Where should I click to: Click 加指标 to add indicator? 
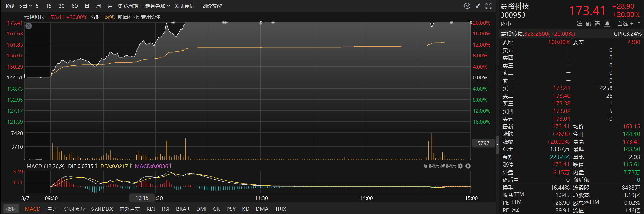(431, 166)
